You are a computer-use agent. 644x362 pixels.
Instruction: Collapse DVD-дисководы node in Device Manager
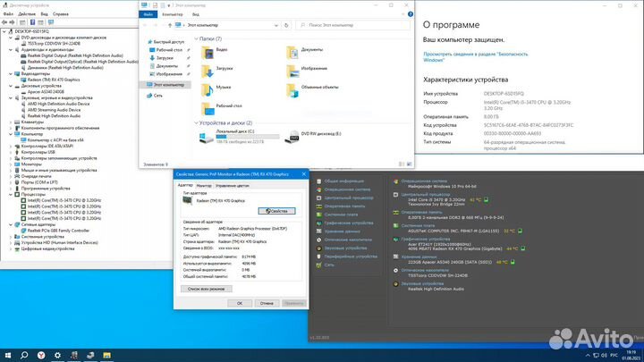(x=11, y=38)
